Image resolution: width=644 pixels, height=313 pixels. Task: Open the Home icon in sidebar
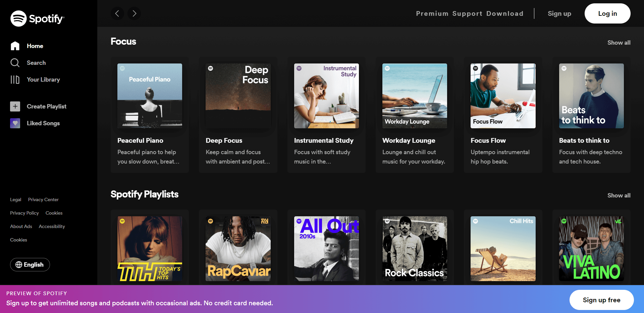(15, 46)
